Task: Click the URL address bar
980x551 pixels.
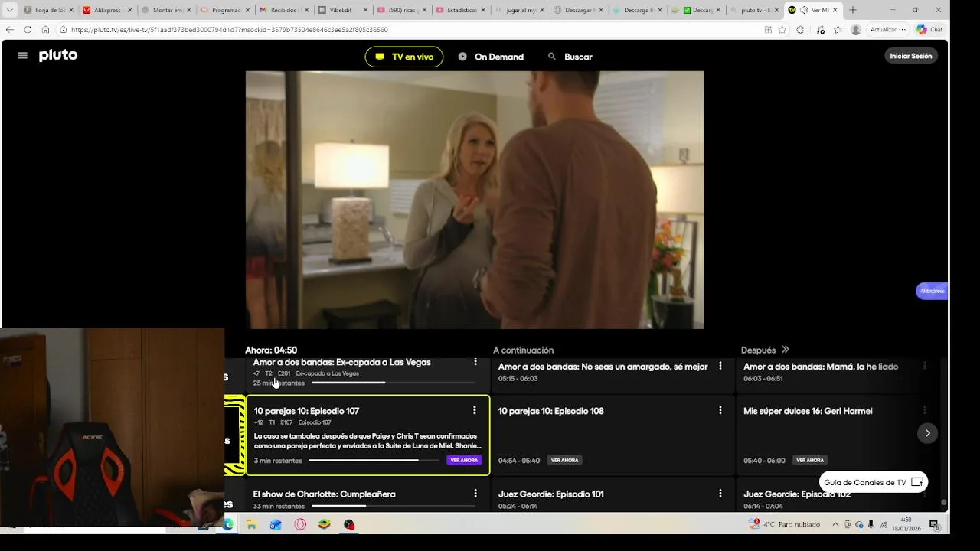Action: pos(413,30)
